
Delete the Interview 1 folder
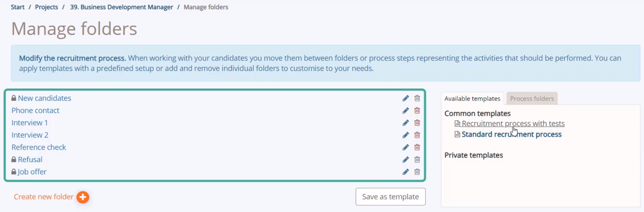[417, 123]
